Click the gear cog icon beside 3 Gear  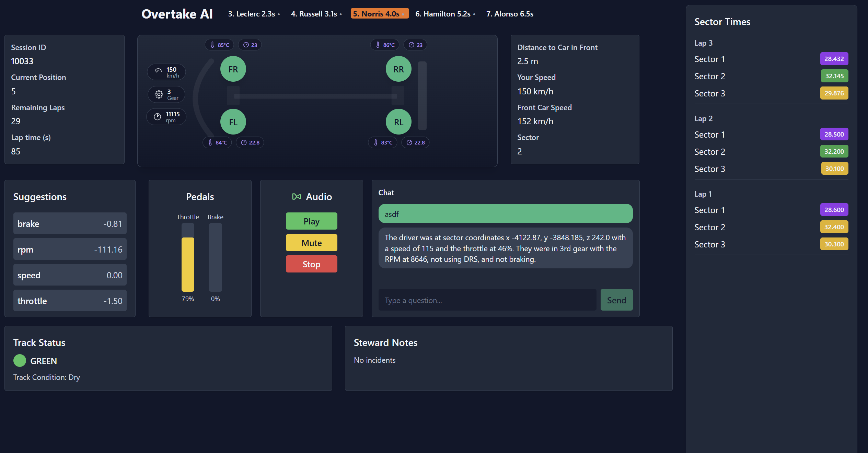159,94
